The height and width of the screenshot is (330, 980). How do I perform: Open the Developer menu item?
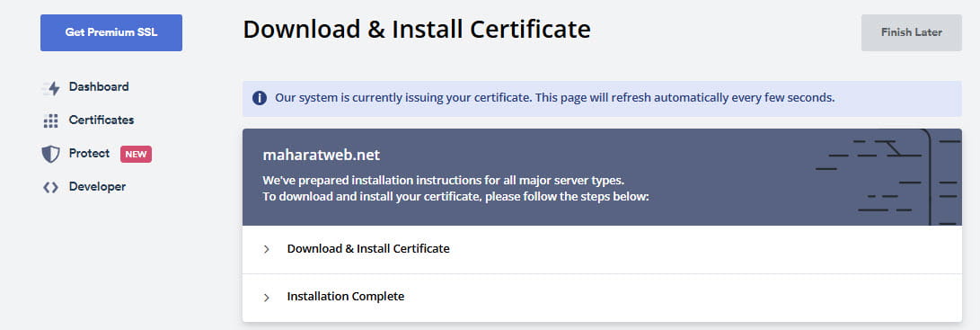coord(97,187)
